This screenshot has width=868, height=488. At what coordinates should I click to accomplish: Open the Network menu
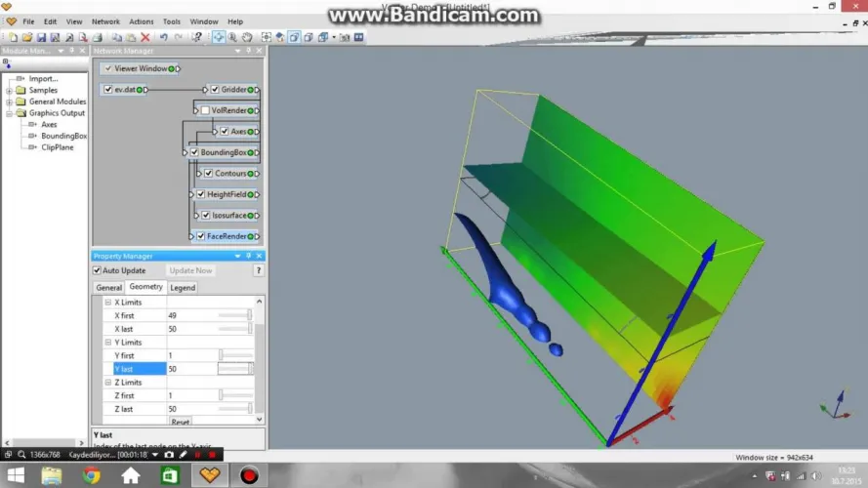click(x=105, y=21)
